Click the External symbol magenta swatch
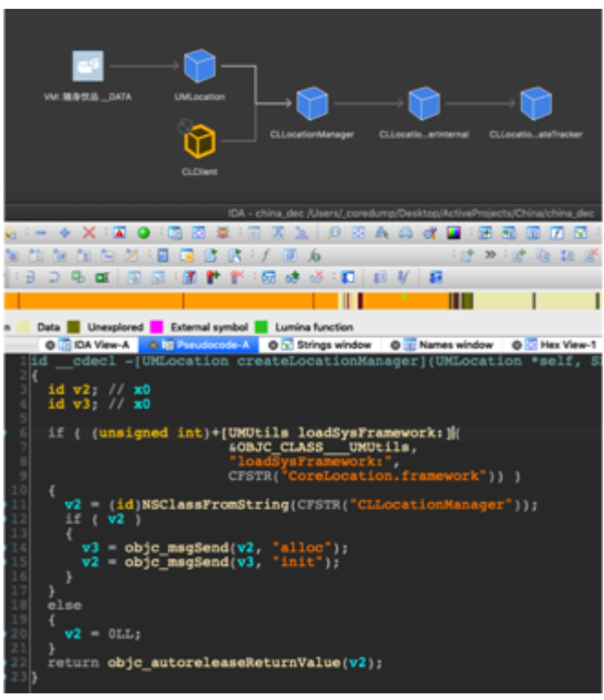 (x=157, y=327)
